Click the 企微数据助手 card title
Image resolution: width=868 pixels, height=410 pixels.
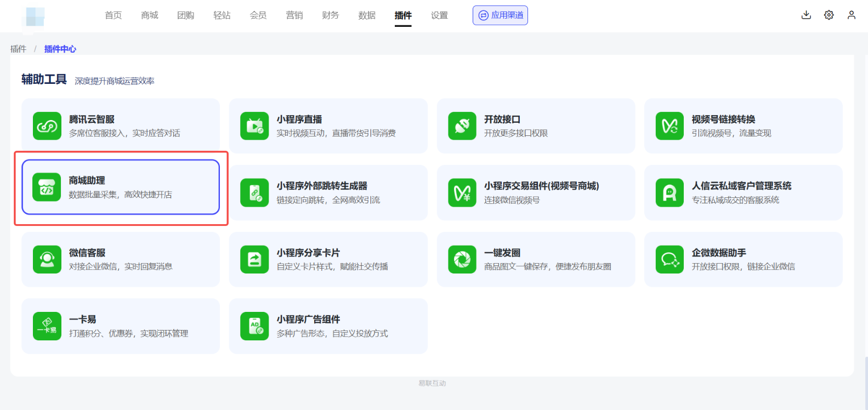(x=718, y=253)
